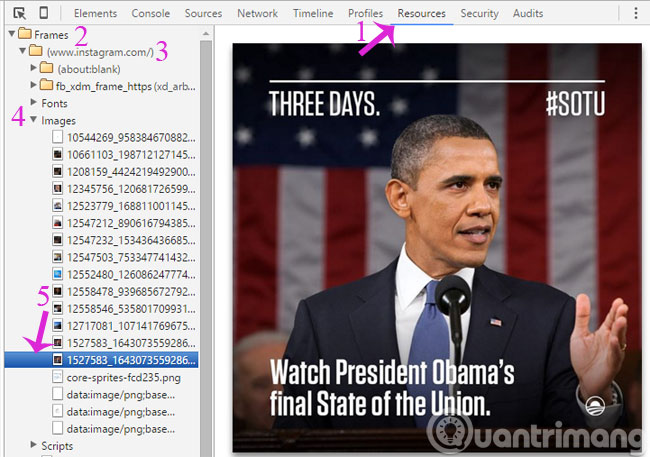Select the Resources tab
The width and height of the screenshot is (650, 457).
(422, 13)
